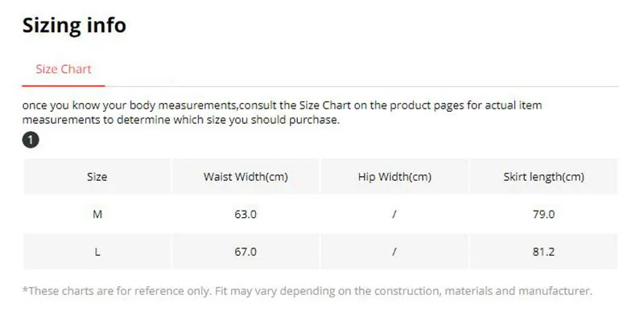Open the Size Chart tab
This screenshot has height=328, width=644.
coord(64,69)
